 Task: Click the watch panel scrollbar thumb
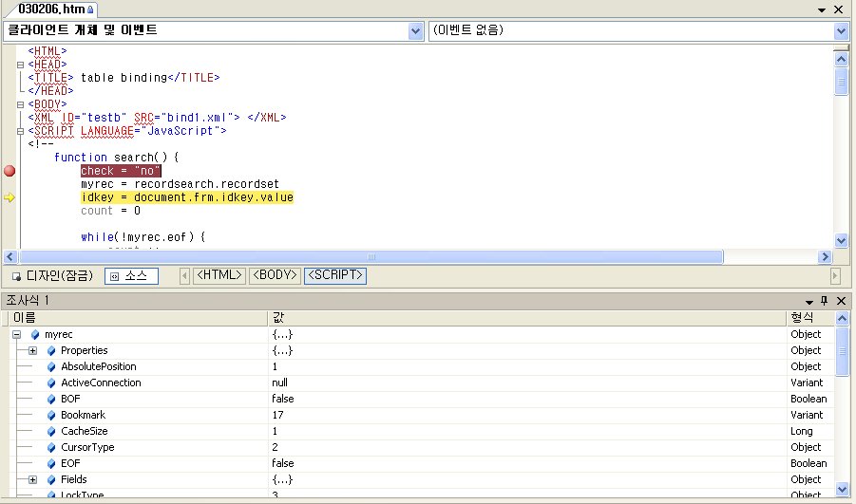click(x=843, y=351)
